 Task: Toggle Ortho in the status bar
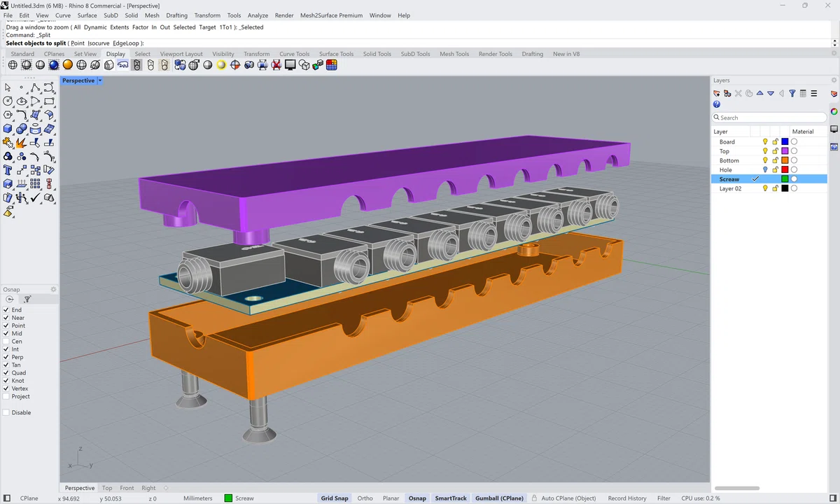[365, 498]
